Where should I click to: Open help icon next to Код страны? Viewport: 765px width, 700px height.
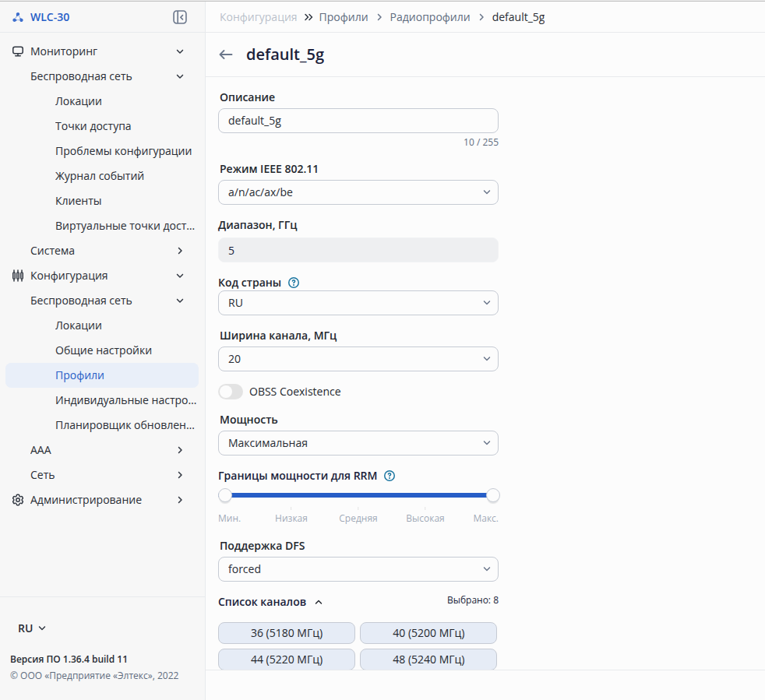tap(294, 283)
